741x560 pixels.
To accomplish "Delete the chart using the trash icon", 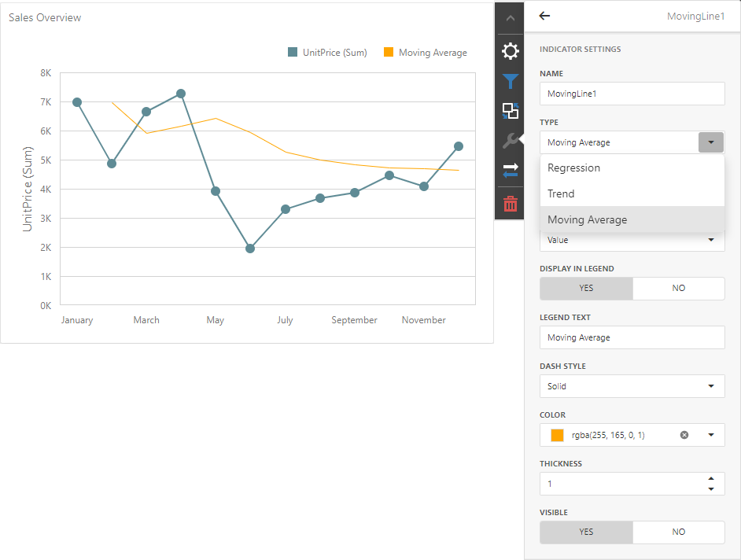I will [x=511, y=204].
